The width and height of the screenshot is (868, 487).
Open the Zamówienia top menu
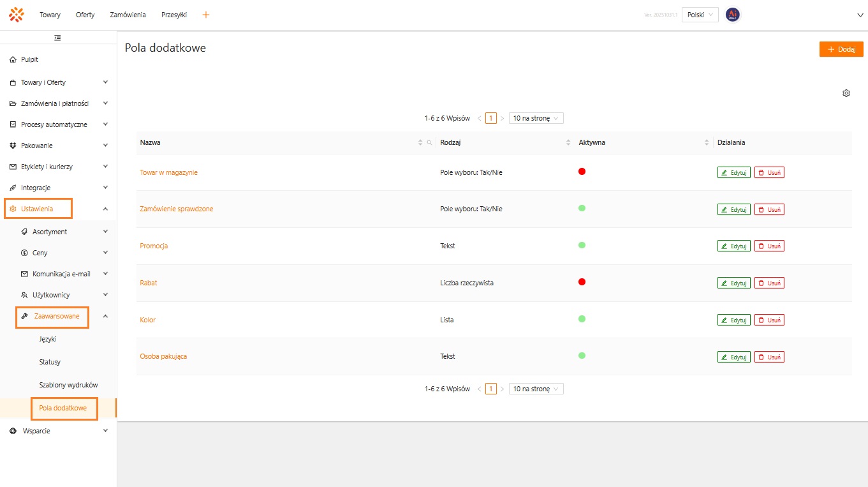[x=128, y=15]
